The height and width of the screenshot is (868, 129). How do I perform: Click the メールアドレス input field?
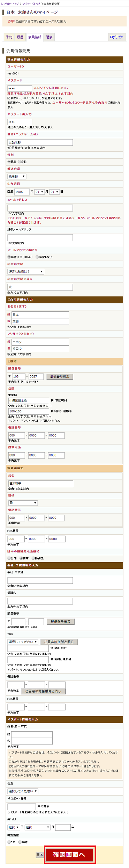point(40,208)
